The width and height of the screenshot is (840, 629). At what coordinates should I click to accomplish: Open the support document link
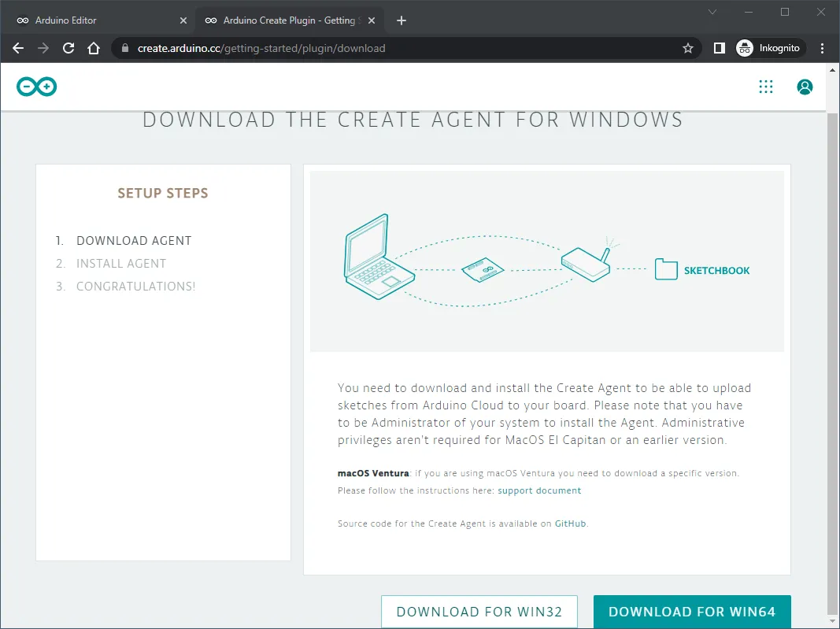tap(539, 490)
